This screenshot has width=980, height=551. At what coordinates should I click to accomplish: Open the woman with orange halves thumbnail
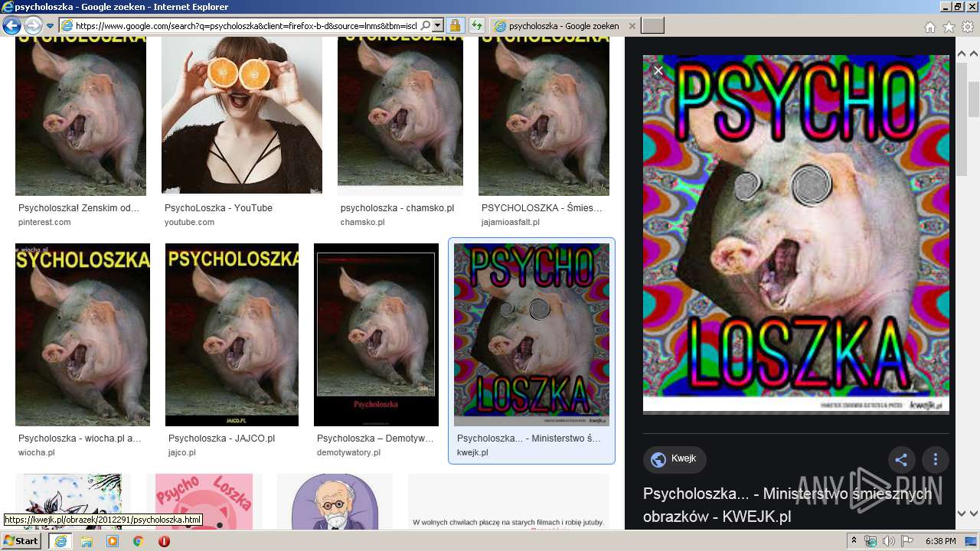coord(242,116)
